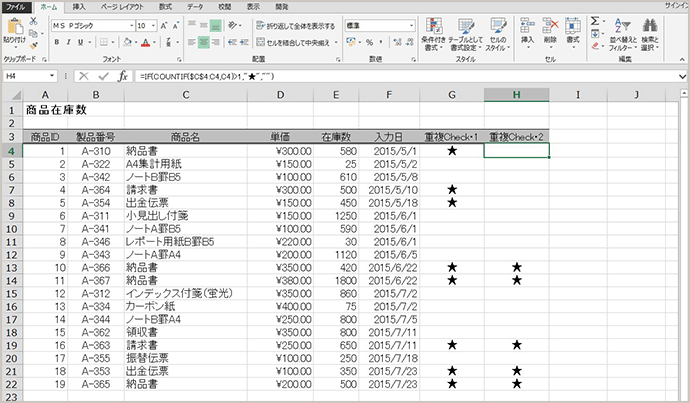The width and height of the screenshot is (690, 403).
Task: Toggle align text right
Action: 216,42
